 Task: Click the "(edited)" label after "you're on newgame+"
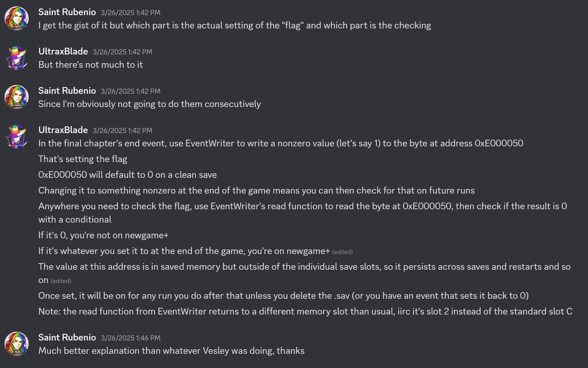coord(342,252)
